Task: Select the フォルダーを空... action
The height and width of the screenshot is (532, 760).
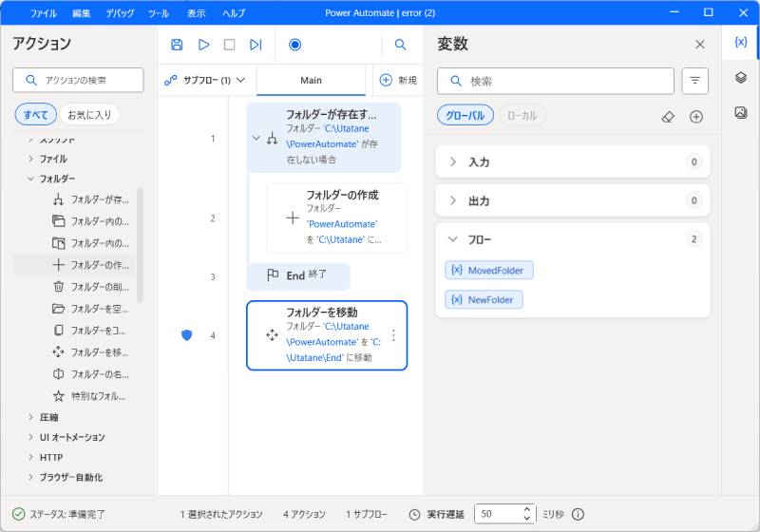Action: click(90, 308)
